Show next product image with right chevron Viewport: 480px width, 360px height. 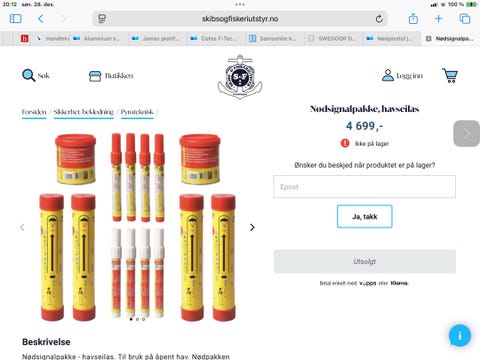pyautogui.click(x=252, y=227)
